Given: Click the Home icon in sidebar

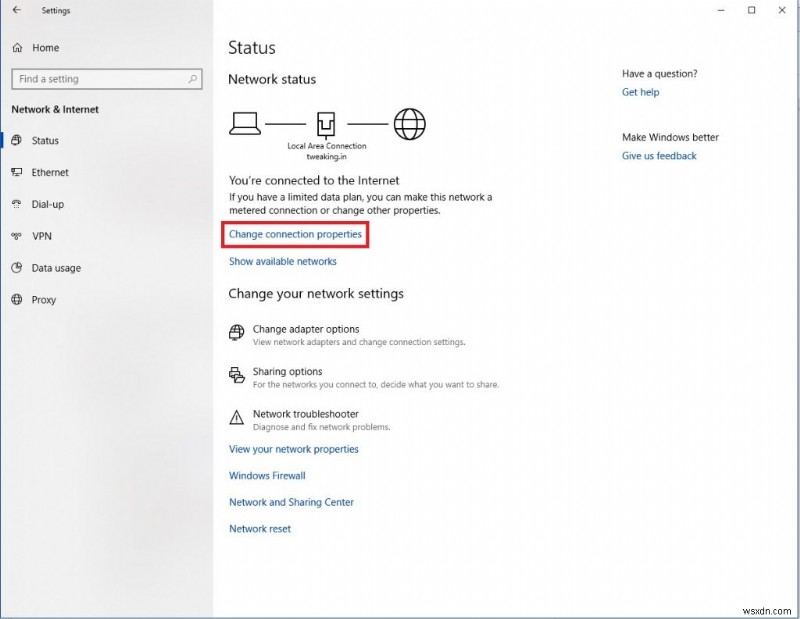Looking at the screenshot, I should click(x=17, y=47).
